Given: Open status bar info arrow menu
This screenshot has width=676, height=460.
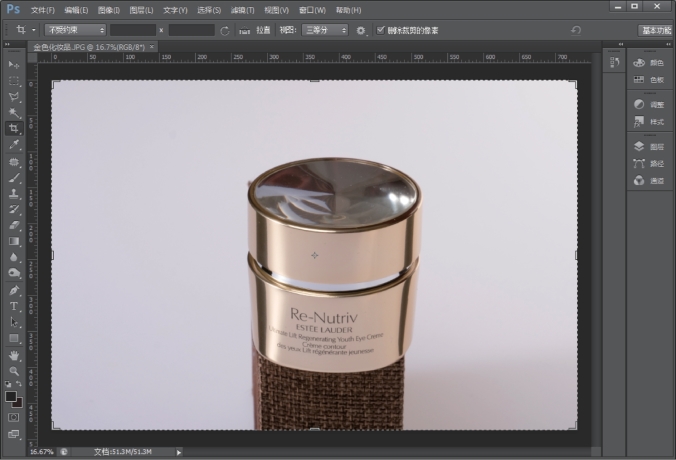Looking at the screenshot, I should (x=178, y=452).
